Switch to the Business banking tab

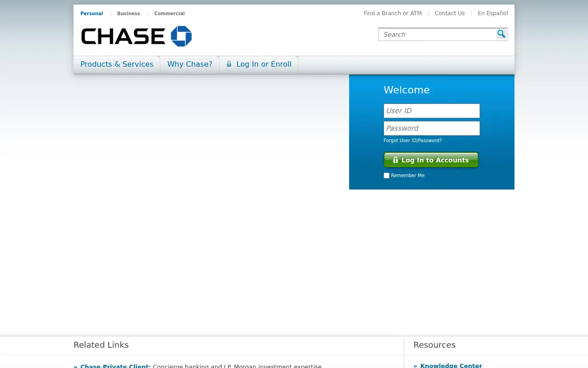tap(129, 13)
